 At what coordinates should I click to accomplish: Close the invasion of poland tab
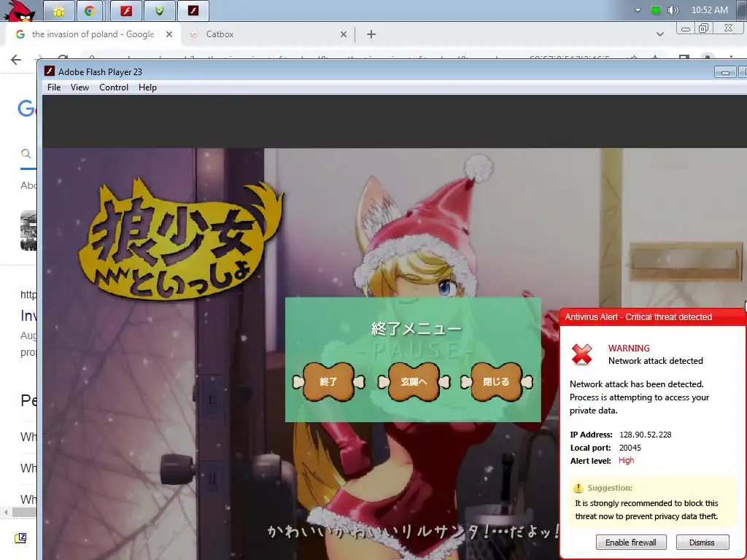[169, 34]
